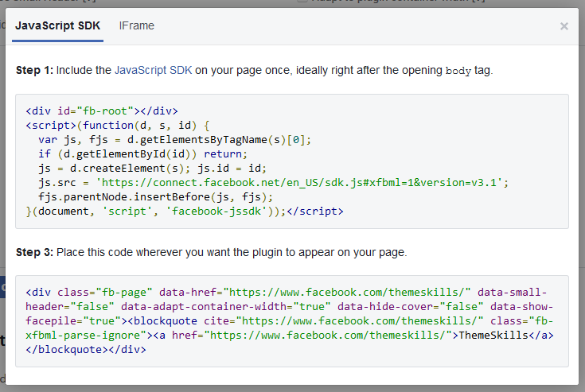Click the xfbml-parse-ignore code line

point(290,336)
